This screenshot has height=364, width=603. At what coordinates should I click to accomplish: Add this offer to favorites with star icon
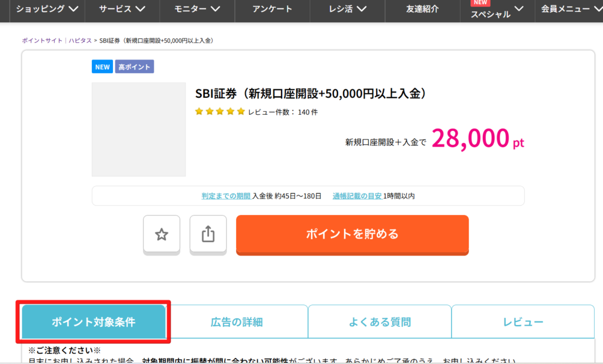[x=161, y=234]
